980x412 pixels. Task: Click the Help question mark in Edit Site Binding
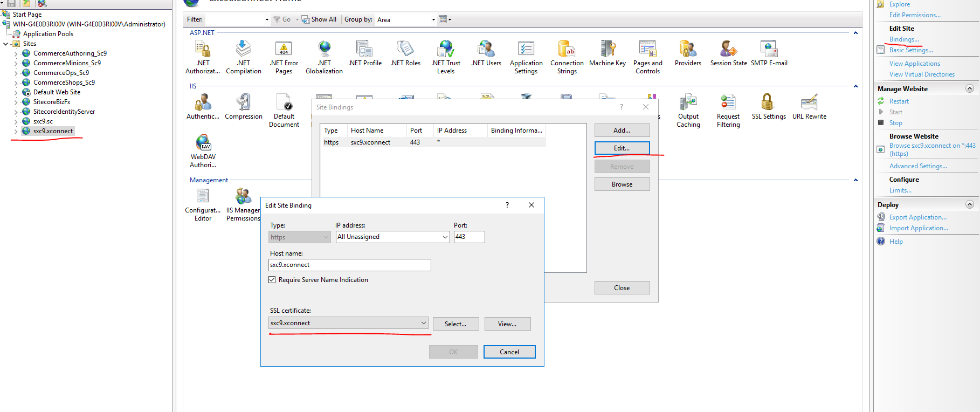click(507, 205)
